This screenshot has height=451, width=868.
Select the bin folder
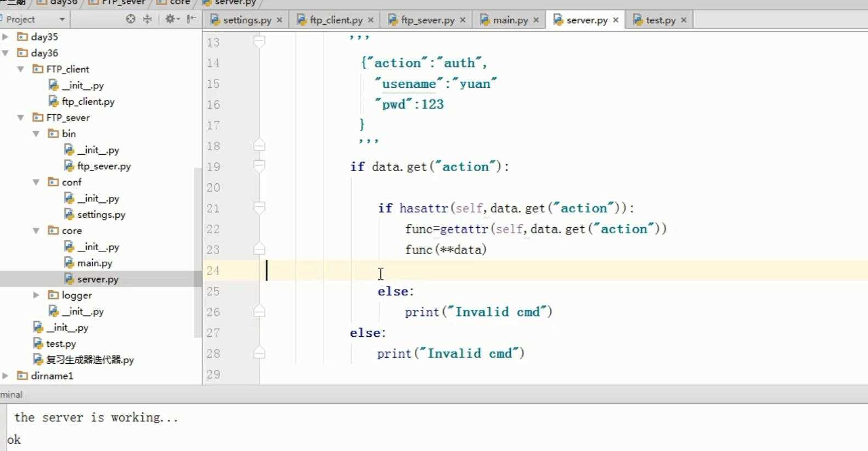pos(69,133)
